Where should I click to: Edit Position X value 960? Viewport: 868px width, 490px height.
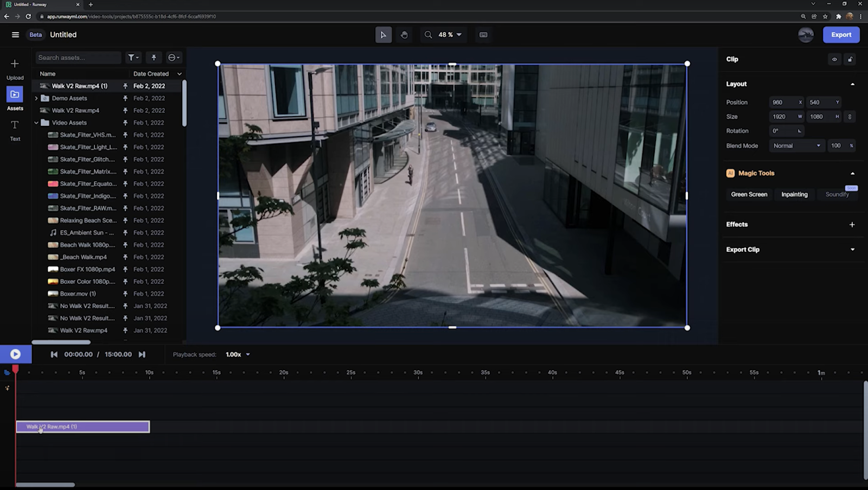click(x=786, y=102)
